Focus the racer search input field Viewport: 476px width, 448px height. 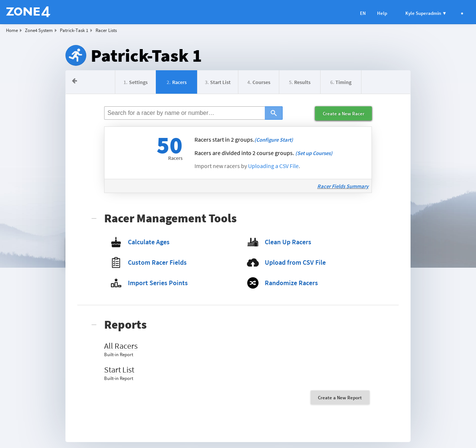point(184,113)
